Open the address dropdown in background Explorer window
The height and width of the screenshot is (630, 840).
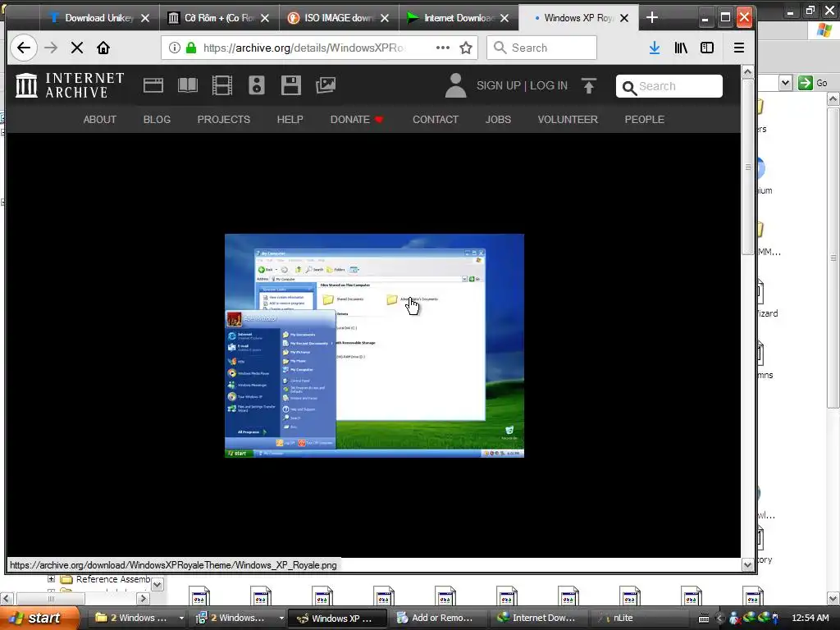coord(785,83)
